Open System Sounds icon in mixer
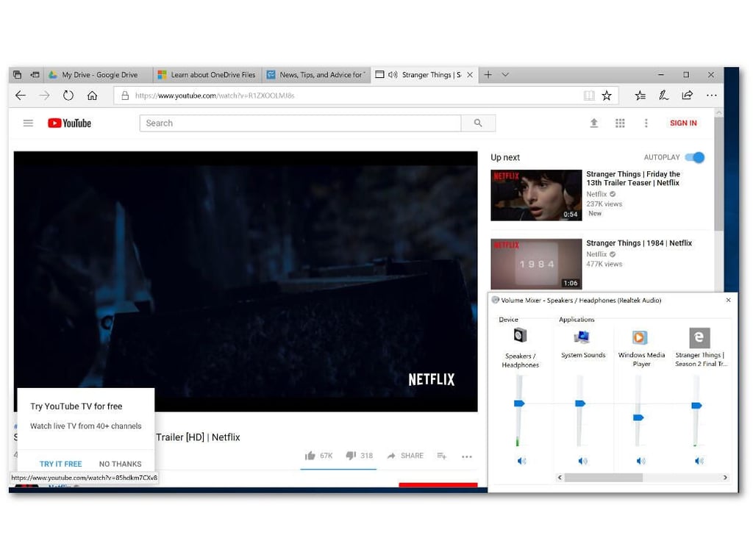This screenshot has height=560, width=753. [x=582, y=337]
